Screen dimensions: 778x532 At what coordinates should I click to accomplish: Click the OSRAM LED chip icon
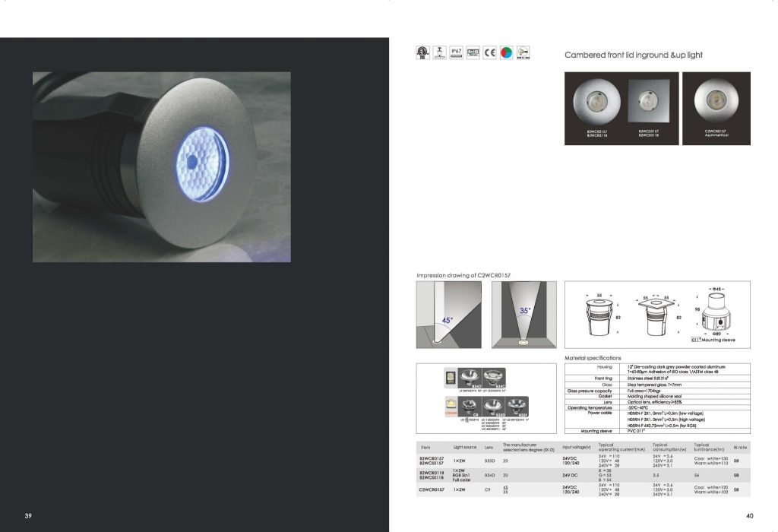449,405
